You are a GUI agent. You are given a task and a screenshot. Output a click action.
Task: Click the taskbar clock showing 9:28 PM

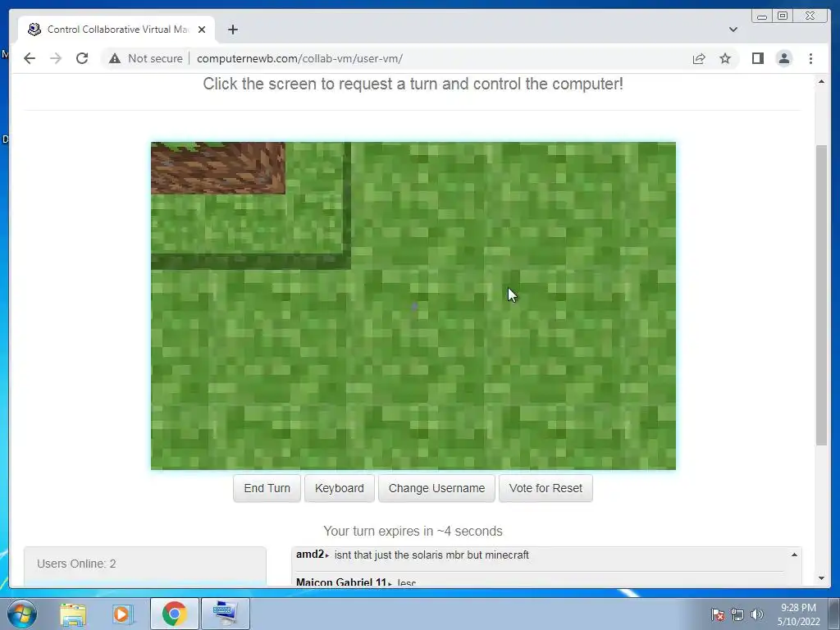(x=798, y=614)
